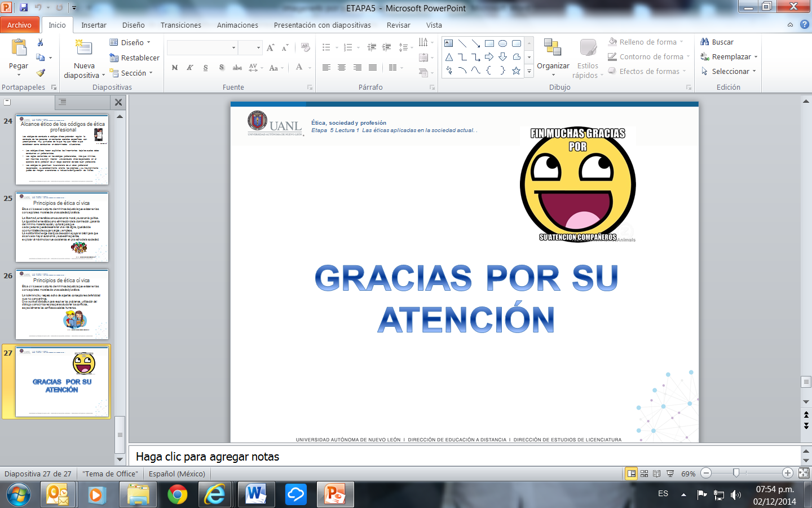Switch to the Esquema (outline) tab in the pane

63,102
